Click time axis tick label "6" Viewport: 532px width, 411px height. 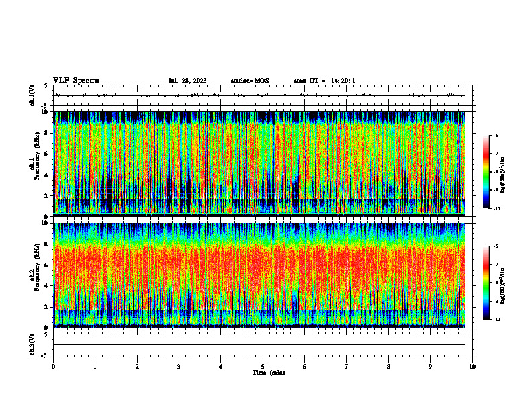click(305, 367)
